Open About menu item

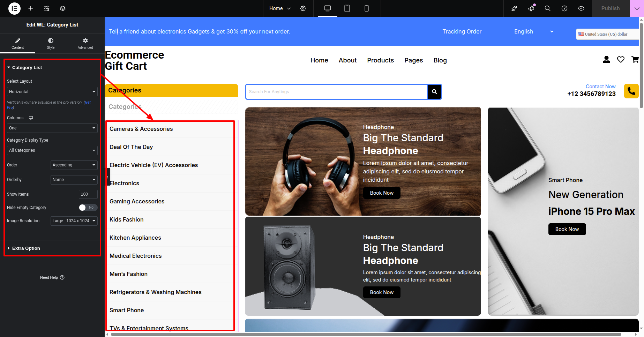[347, 60]
